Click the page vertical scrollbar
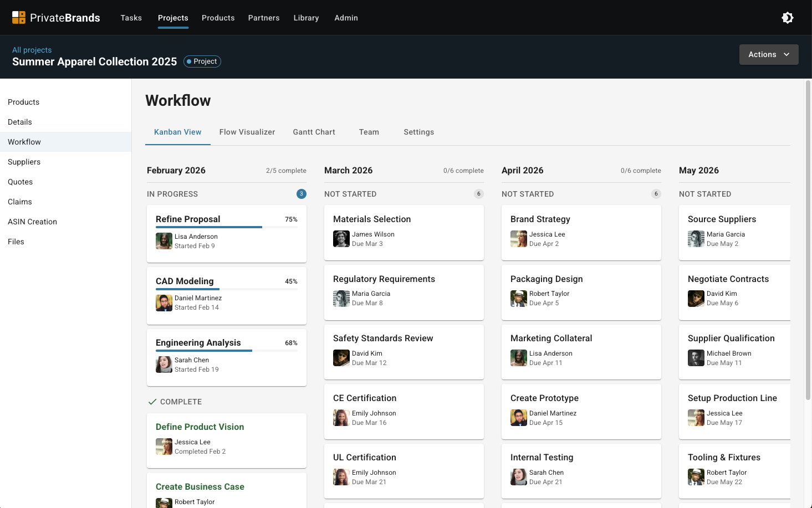This screenshot has width=812, height=508. tap(808, 238)
